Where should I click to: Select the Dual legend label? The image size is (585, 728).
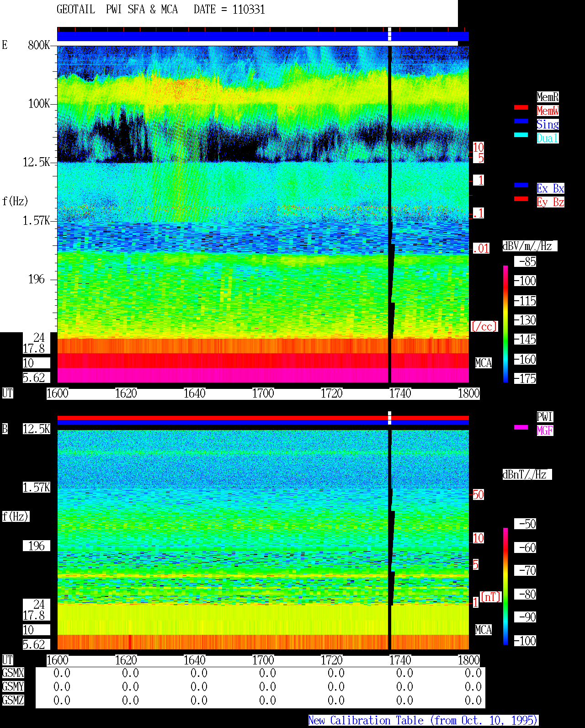(548, 138)
